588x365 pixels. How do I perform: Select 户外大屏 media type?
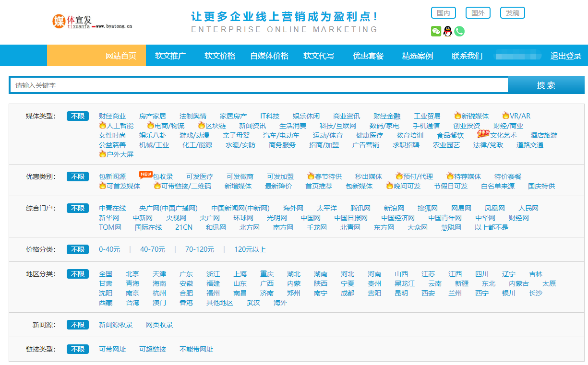click(116, 154)
